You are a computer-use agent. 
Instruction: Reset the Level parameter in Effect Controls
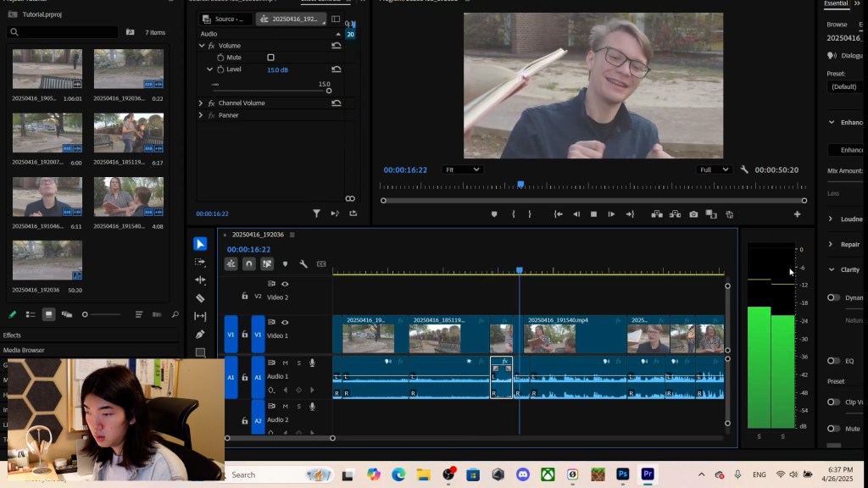click(337, 69)
